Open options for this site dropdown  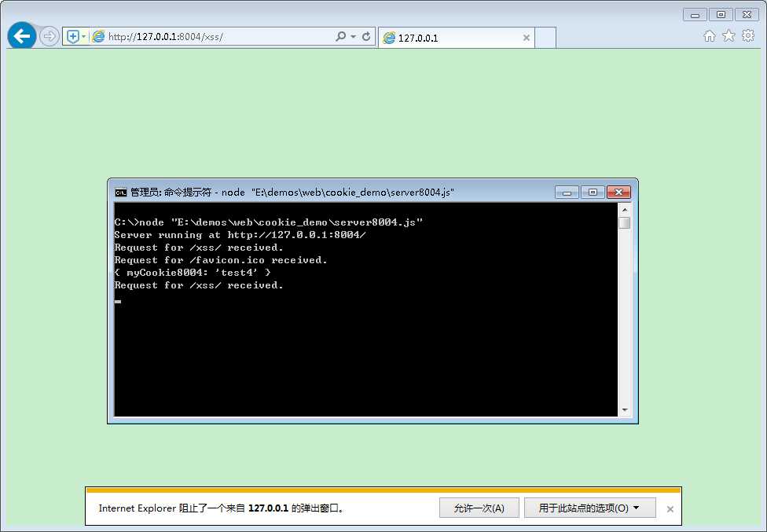[589, 508]
